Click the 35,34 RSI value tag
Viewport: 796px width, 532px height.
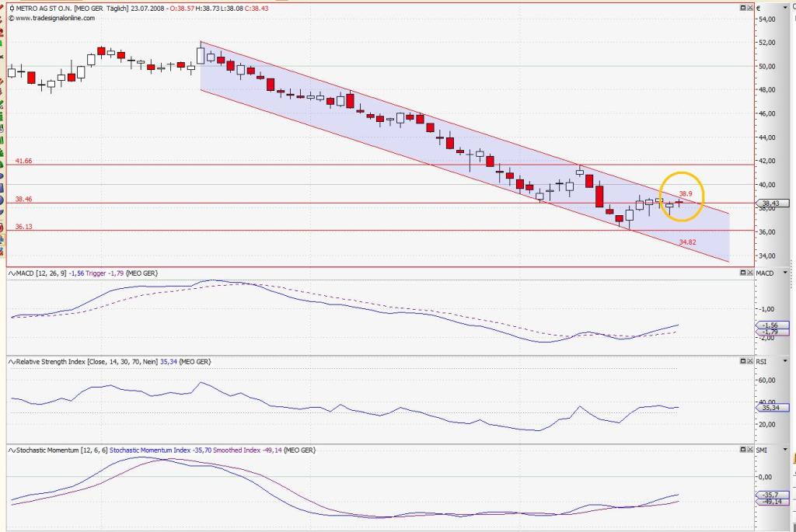[x=772, y=407]
